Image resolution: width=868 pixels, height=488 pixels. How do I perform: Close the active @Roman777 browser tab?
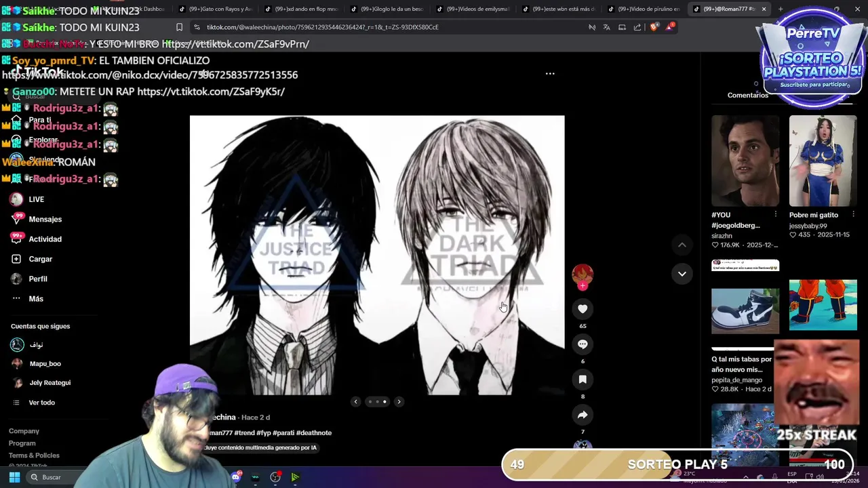(764, 9)
